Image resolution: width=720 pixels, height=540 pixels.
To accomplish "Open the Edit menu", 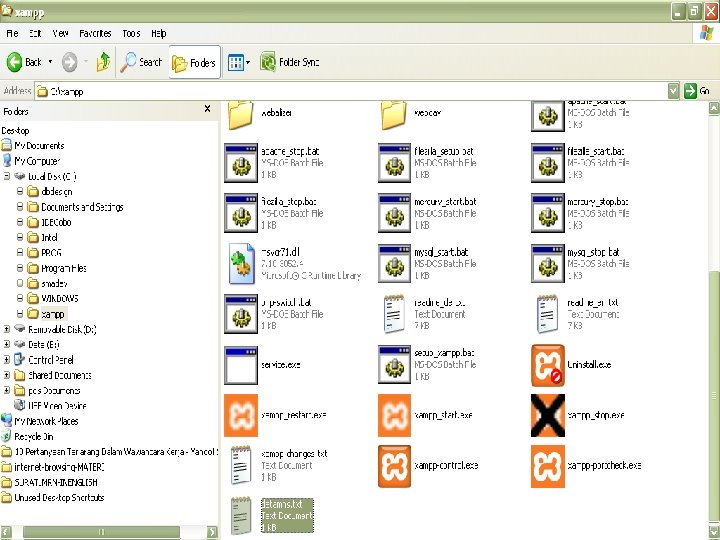I will tap(35, 33).
